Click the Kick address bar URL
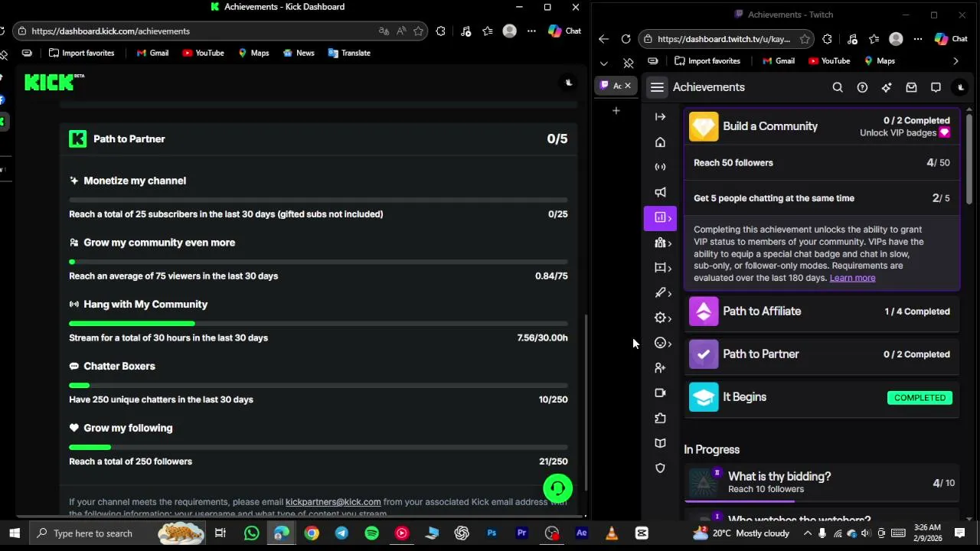 pos(110,31)
